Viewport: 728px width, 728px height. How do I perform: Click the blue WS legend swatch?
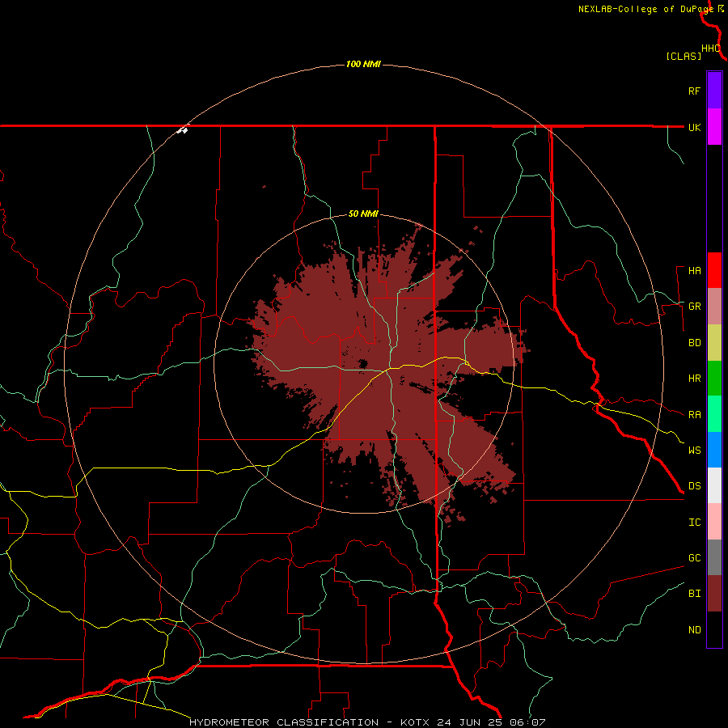click(714, 450)
